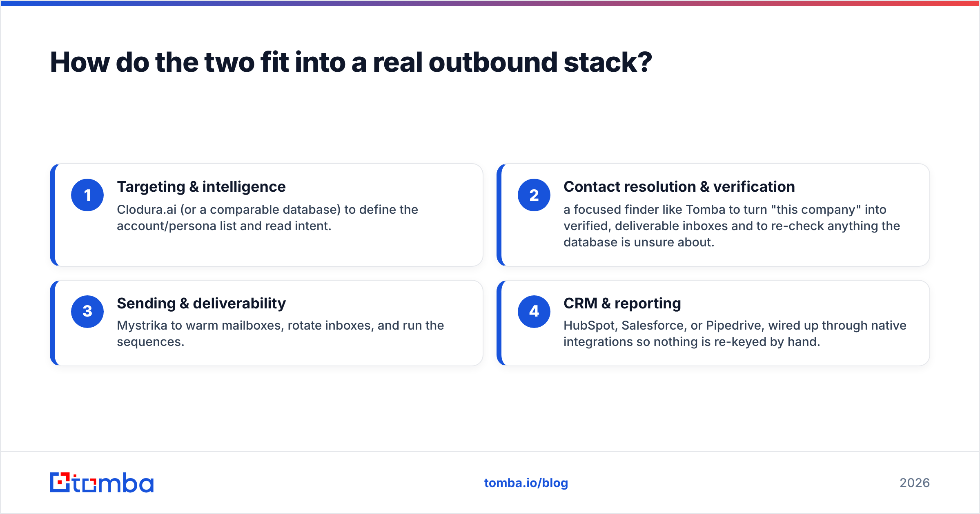Select the 'Sending & deliverability' heading

click(201, 304)
